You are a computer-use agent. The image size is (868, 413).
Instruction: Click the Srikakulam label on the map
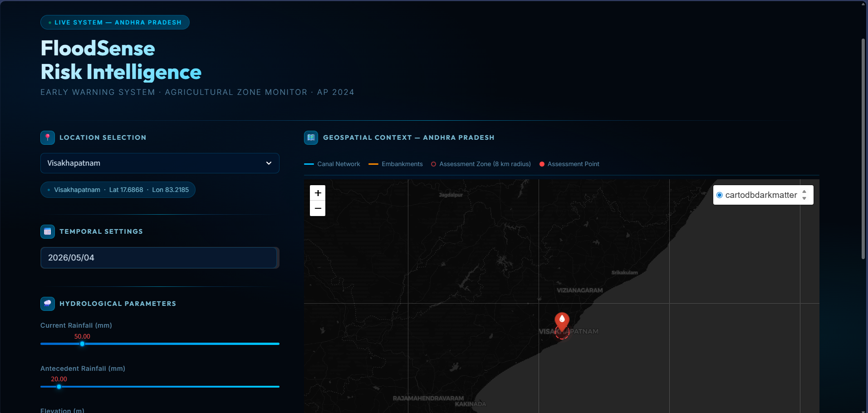tap(624, 273)
